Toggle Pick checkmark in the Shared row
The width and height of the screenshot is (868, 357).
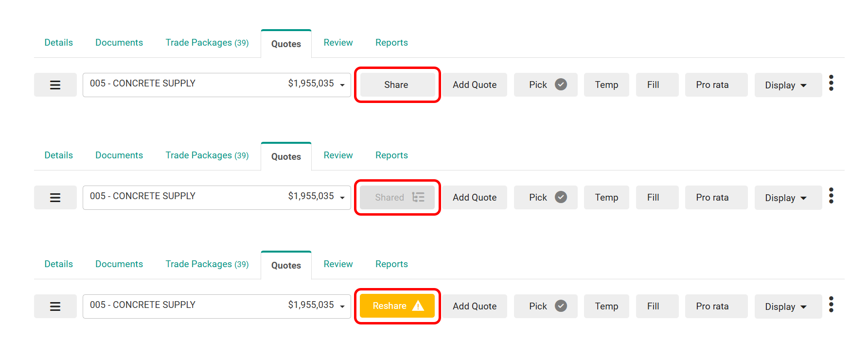click(546, 198)
